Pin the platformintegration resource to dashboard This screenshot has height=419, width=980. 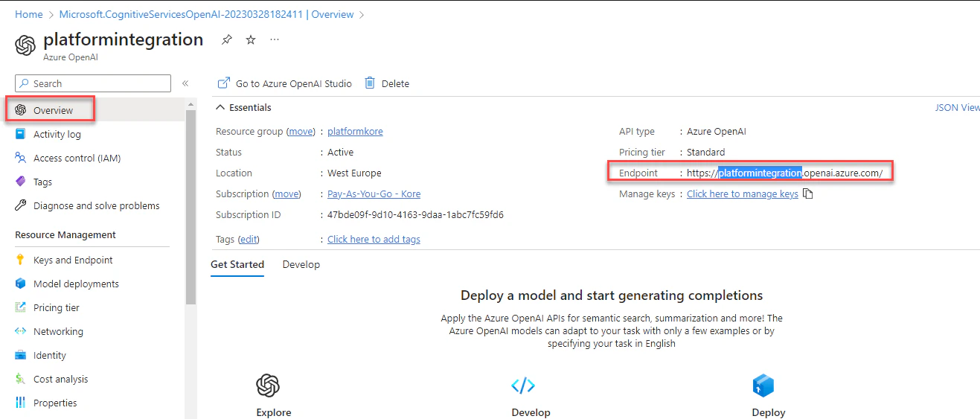click(227, 40)
